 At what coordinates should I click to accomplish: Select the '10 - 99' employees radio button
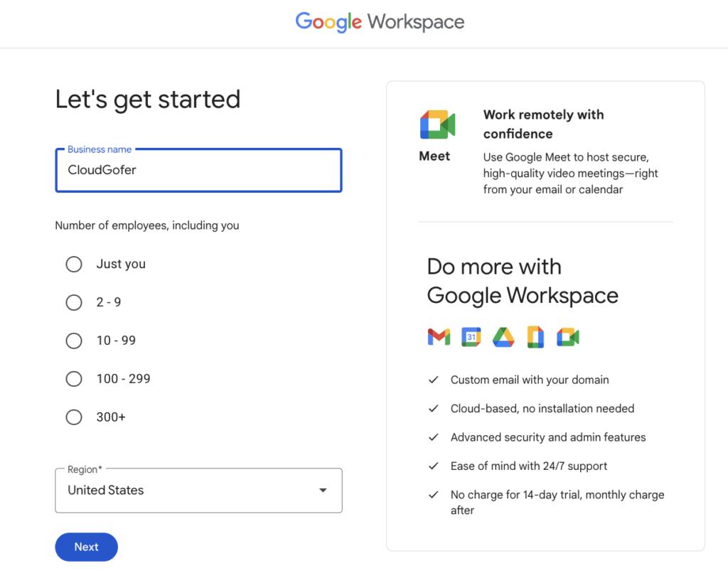[x=74, y=341]
